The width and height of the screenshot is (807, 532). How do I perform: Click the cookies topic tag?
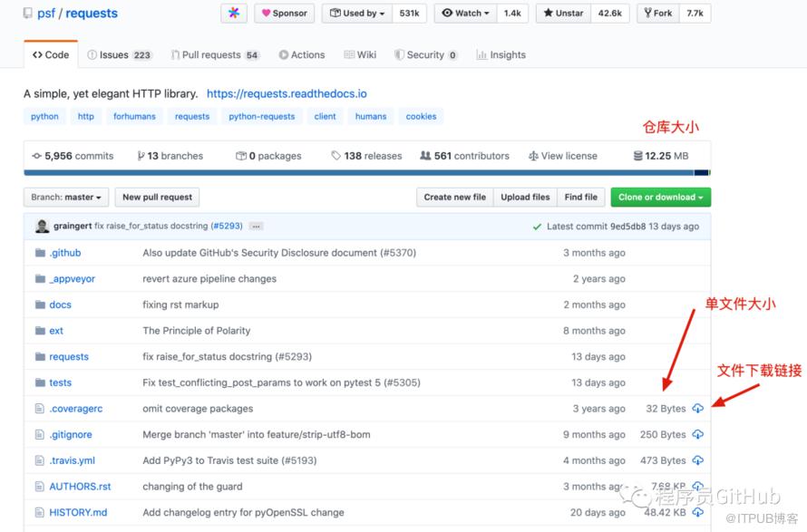coord(421,116)
